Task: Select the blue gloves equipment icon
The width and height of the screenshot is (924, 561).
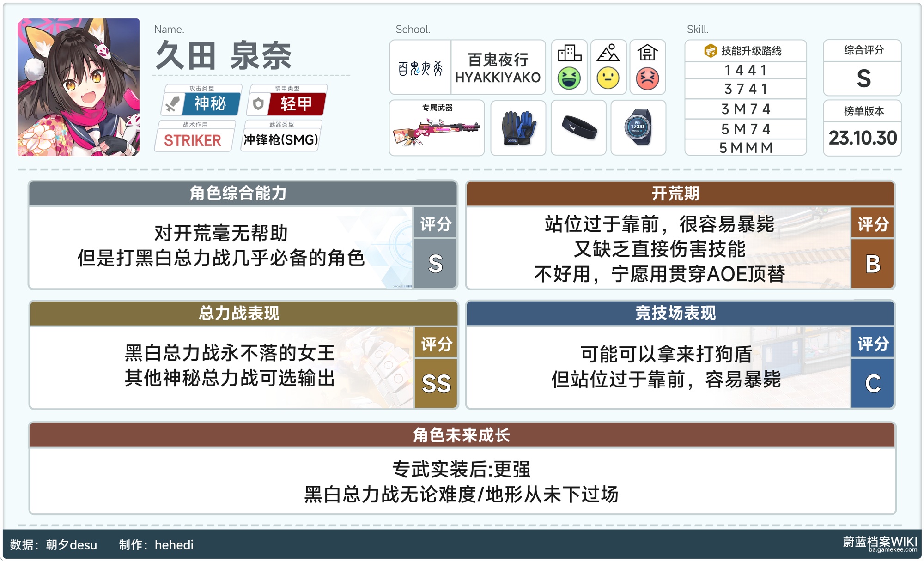Action: tap(518, 128)
